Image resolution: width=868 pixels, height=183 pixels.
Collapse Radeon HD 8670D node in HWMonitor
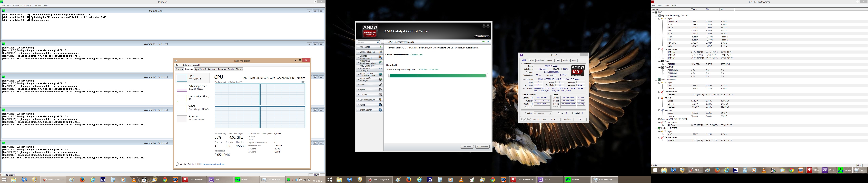656,128
